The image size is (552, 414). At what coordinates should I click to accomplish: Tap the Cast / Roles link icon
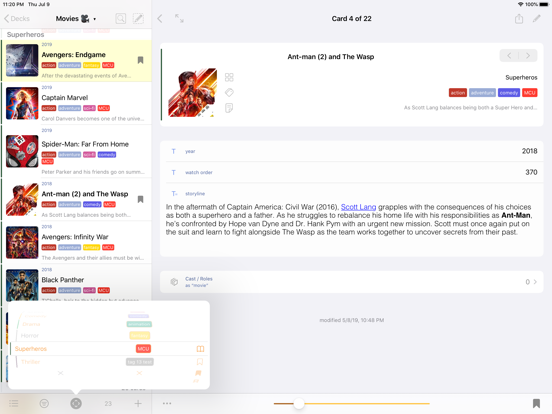coord(174,282)
